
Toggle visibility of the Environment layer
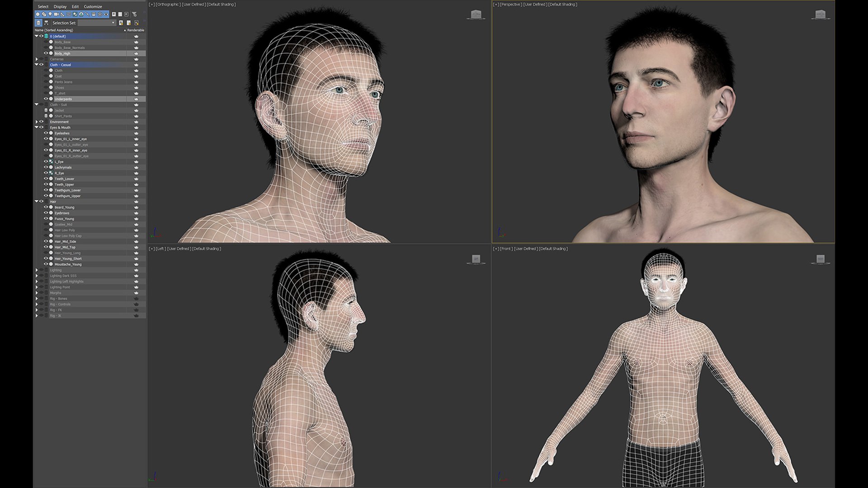tap(41, 122)
